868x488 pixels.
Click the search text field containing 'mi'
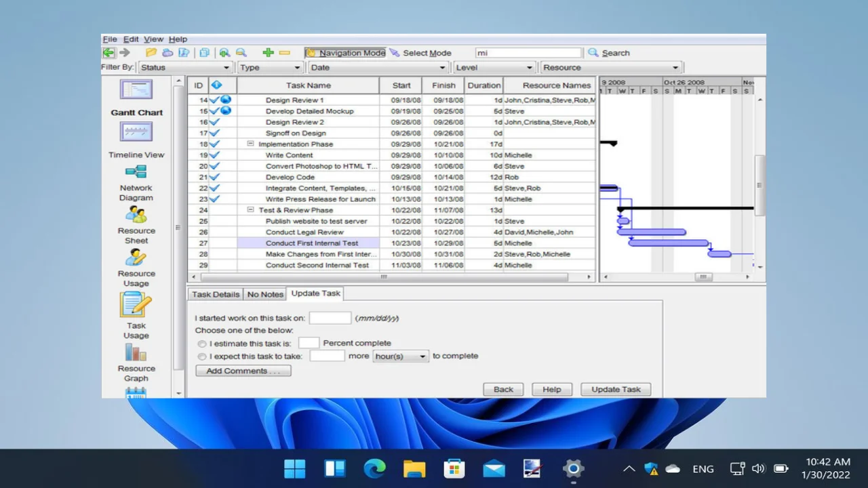point(528,53)
